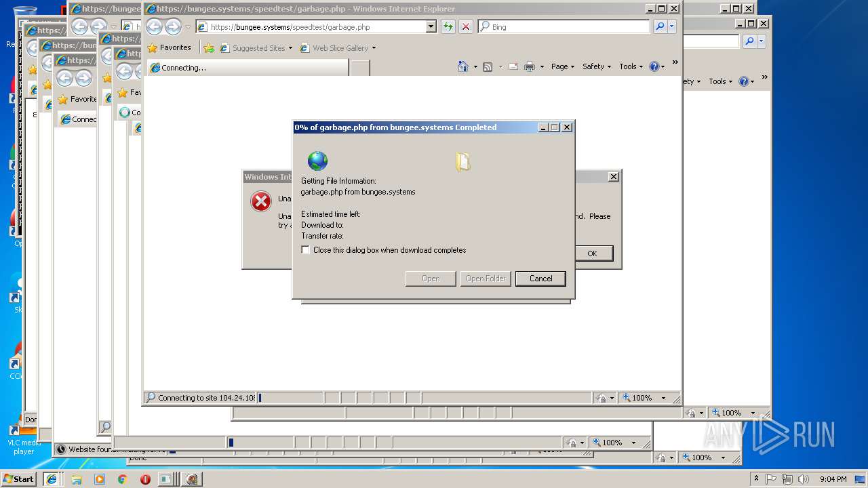Image resolution: width=868 pixels, height=488 pixels.
Task: Click the magnifier search button in front window
Action: [x=660, y=27]
